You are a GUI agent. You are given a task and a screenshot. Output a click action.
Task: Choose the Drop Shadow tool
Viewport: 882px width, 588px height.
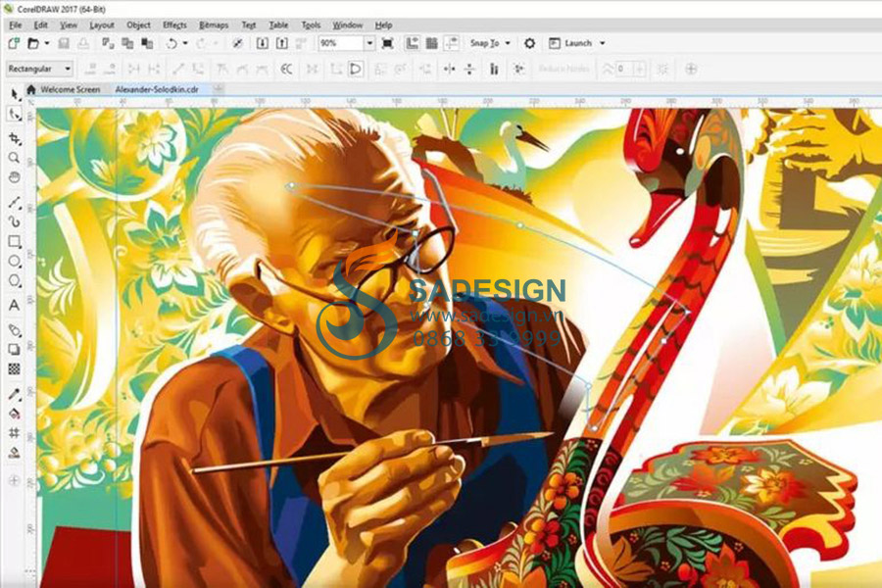pos(15,350)
